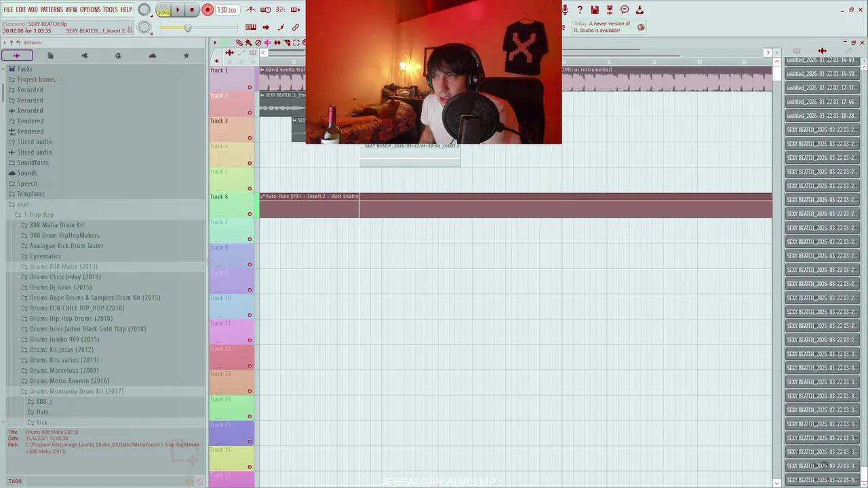Click the question mark help icon
Image resolution: width=868 pixels, height=488 pixels.
[x=580, y=9]
